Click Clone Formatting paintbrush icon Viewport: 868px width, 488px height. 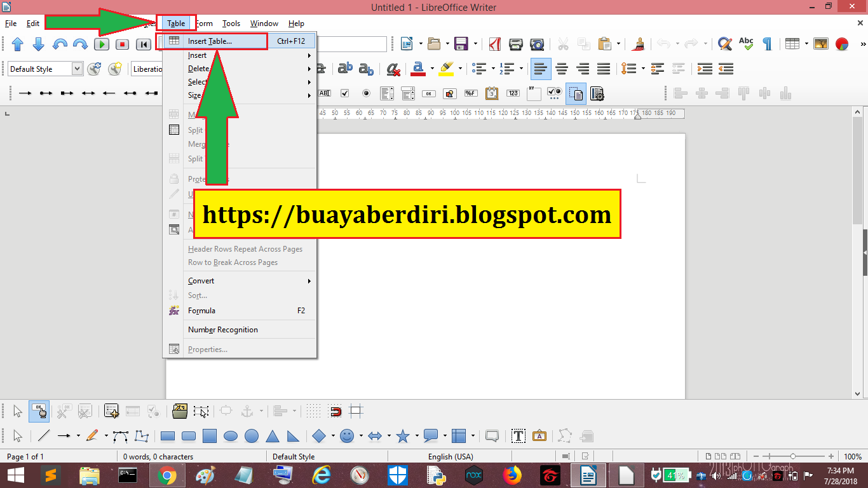639,44
